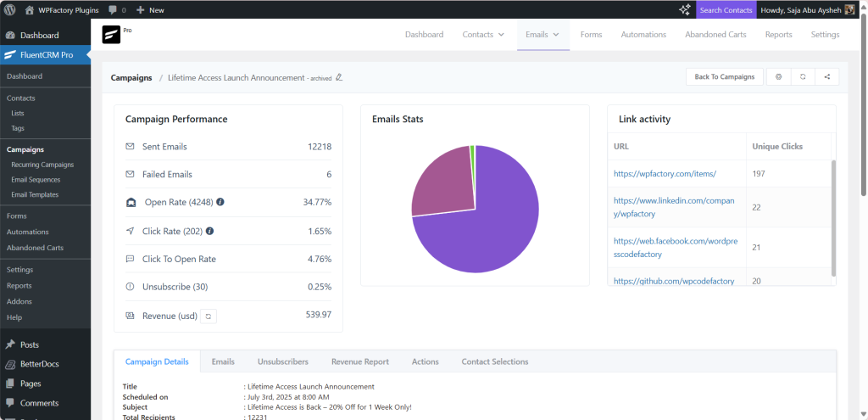Switch to the Emails tab below stats

click(223, 361)
